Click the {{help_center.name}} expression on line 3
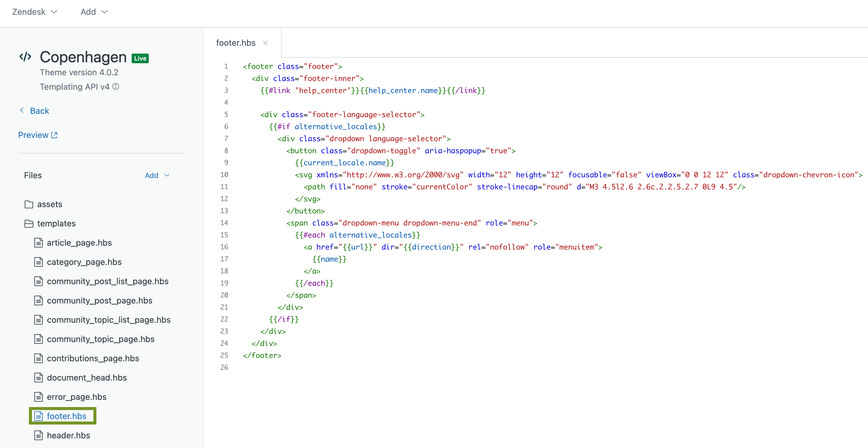This screenshot has height=448, width=868. pyautogui.click(x=403, y=91)
